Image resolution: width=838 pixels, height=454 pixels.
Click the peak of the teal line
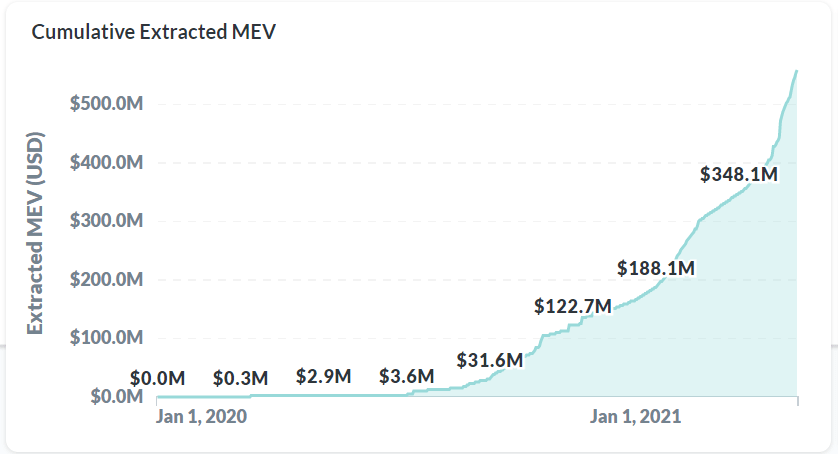click(796, 71)
